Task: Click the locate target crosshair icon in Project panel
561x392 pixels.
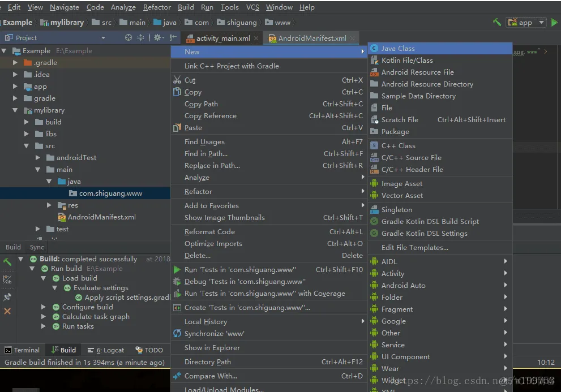Action: point(128,37)
